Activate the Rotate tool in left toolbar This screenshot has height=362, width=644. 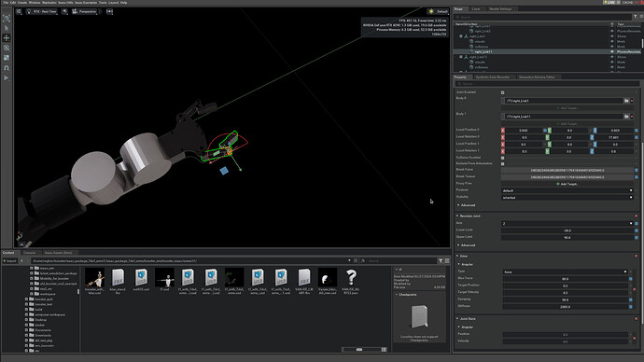point(7,48)
